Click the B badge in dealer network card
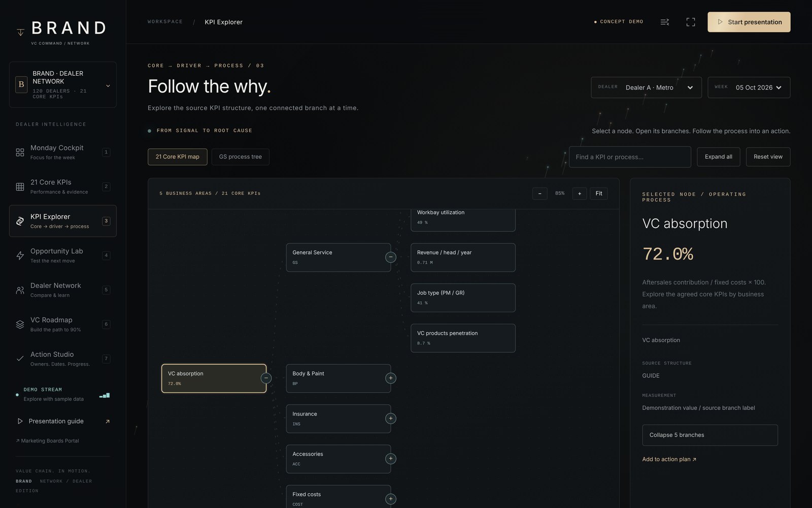The image size is (812, 508). tap(21, 84)
